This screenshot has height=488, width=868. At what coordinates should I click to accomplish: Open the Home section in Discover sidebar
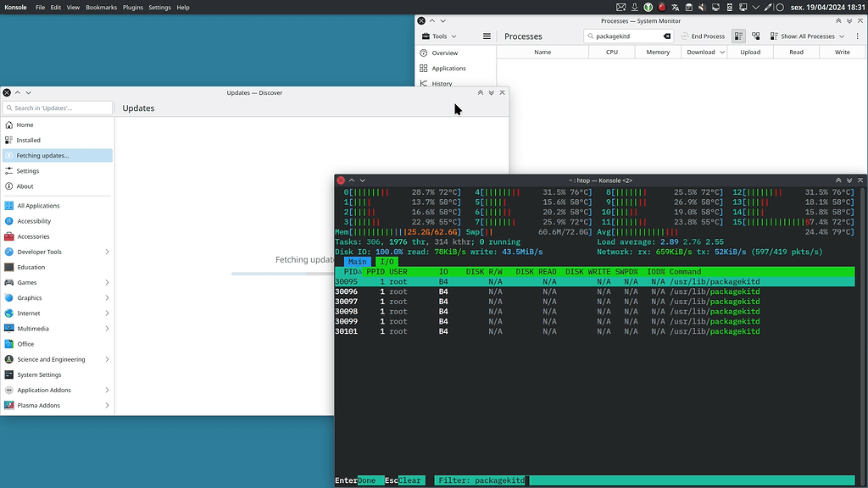24,124
